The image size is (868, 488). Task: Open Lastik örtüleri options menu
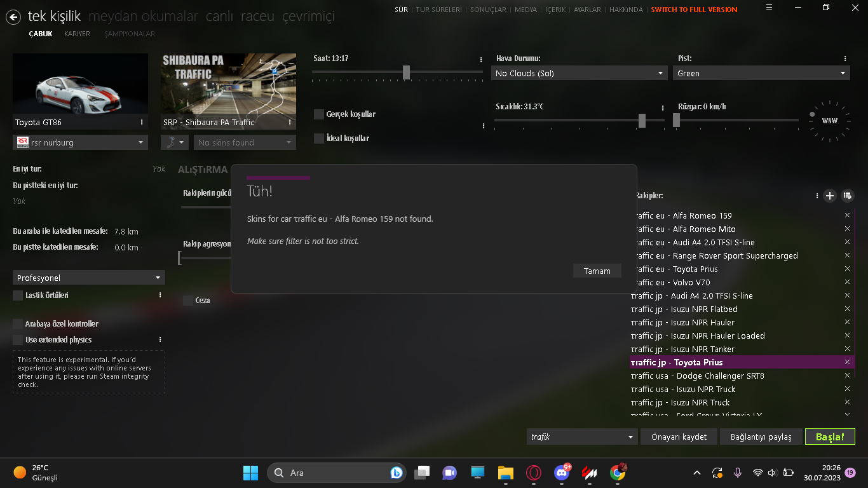160,295
